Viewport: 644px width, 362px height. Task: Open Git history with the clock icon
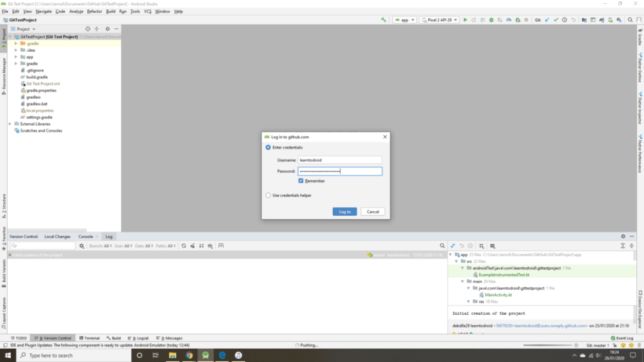[x=565, y=20]
